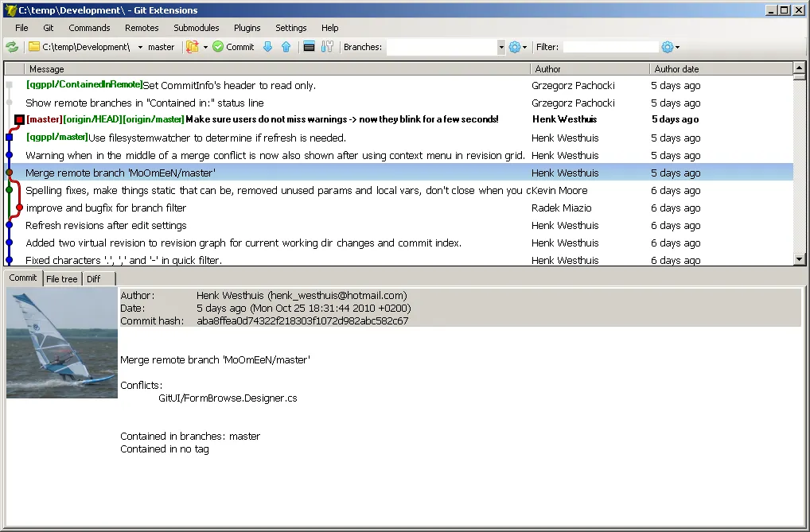Click the windsurfer avatar image
This screenshot has height=532, width=810.
(62, 343)
